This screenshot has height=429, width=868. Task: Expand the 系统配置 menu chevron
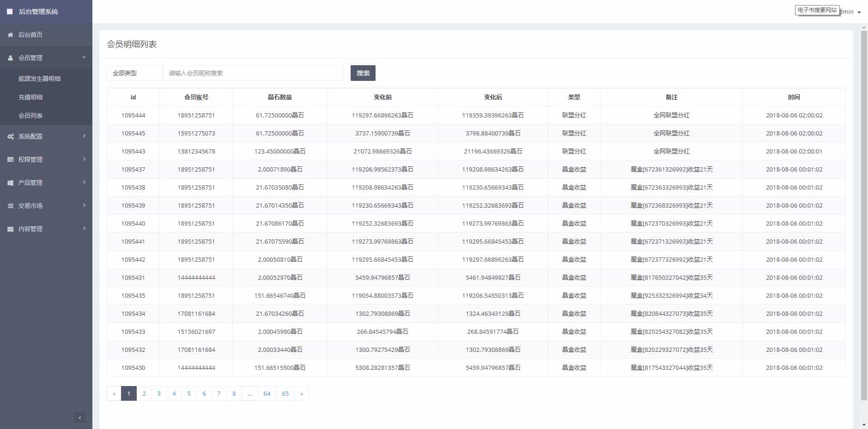tap(84, 136)
